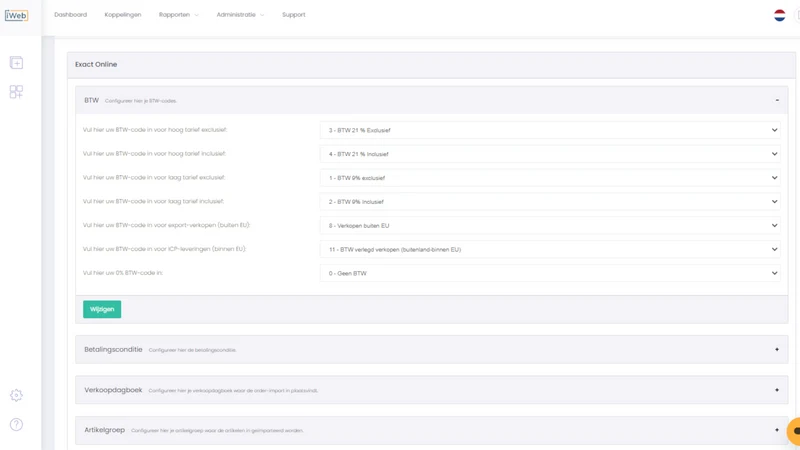Open ICP-leveringen binnen EU dropdown

click(x=551, y=249)
